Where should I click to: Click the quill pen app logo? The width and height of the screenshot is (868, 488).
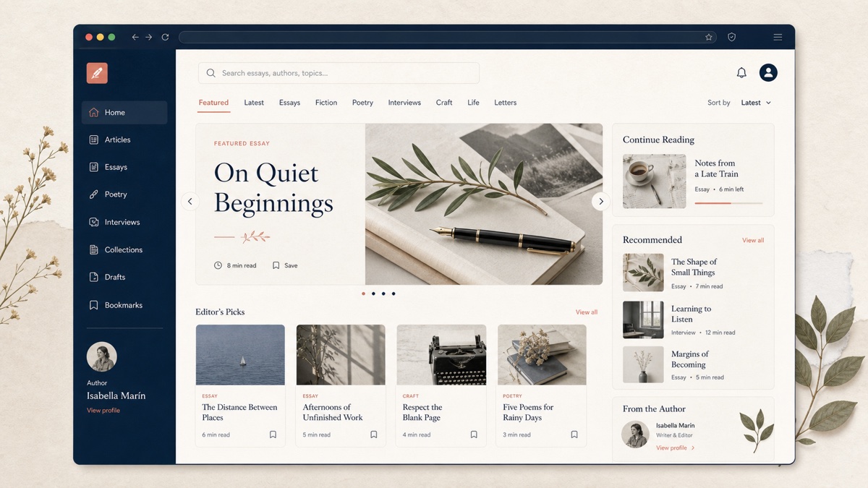click(x=97, y=73)
